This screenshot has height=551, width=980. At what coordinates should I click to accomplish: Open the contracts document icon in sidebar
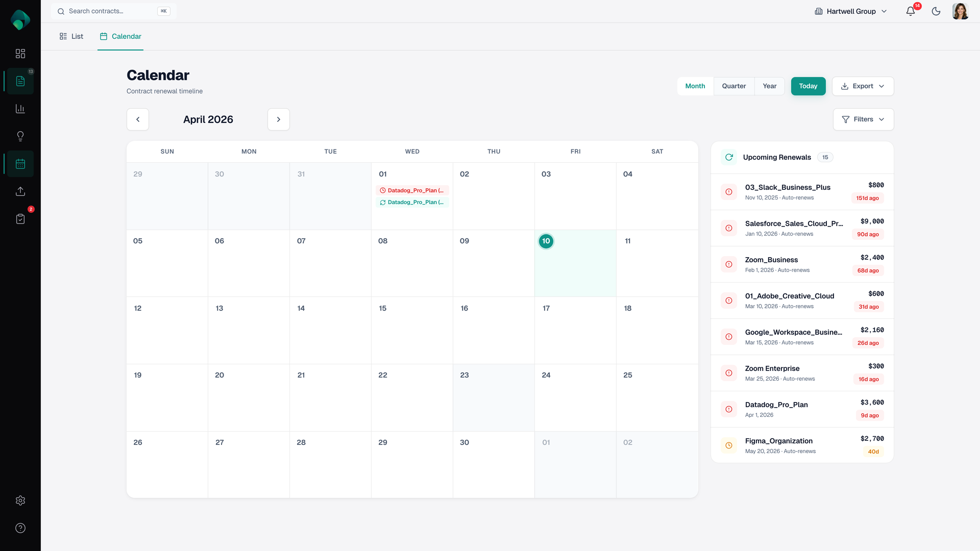20,81
